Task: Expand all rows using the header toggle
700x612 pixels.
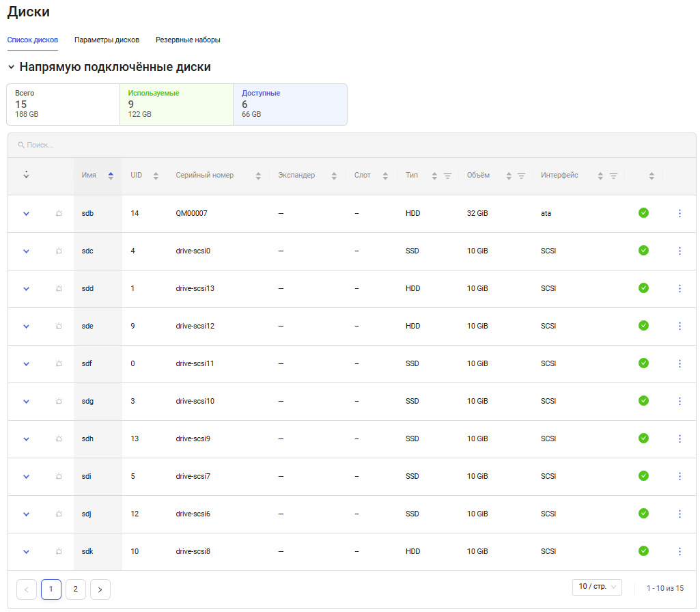Action: [x=27, y=175]
